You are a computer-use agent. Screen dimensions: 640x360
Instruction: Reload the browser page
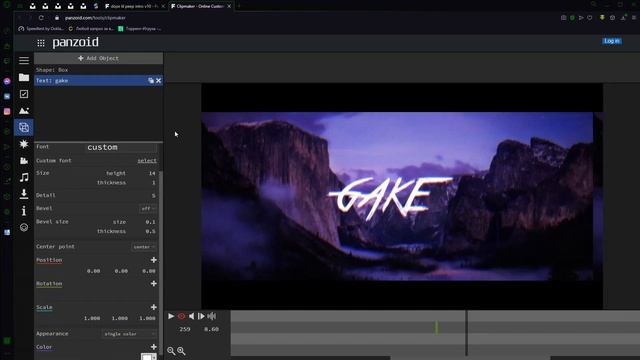pos(41,18)
